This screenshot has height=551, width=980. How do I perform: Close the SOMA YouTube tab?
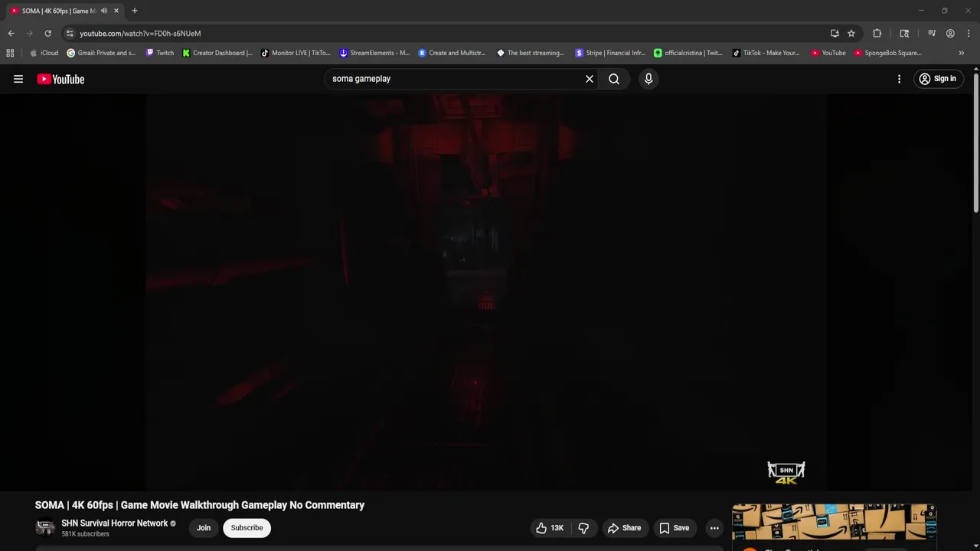pos(116,11)
